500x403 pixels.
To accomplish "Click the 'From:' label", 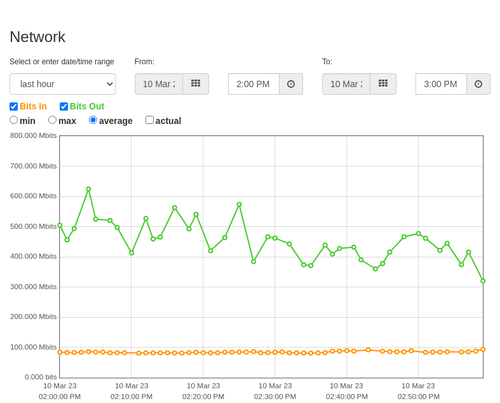I will pos(144,62).
